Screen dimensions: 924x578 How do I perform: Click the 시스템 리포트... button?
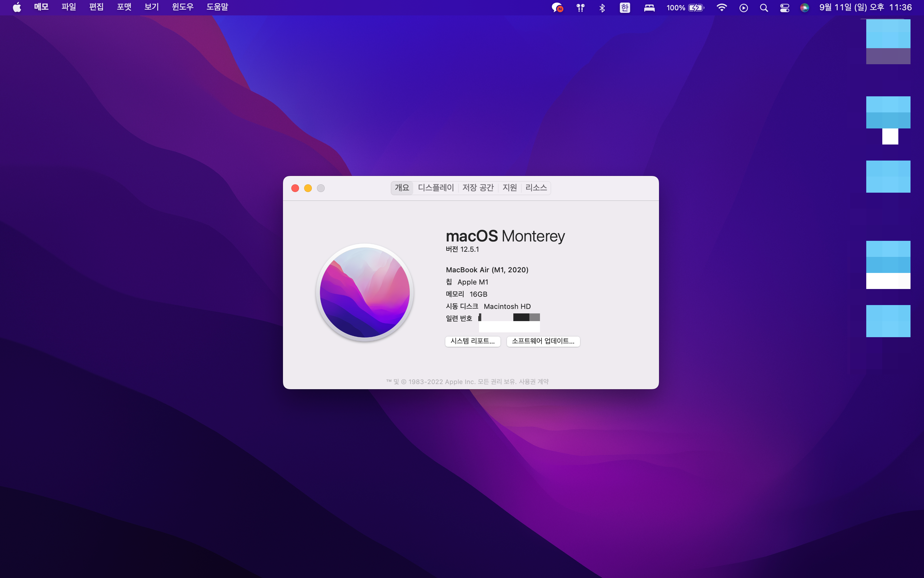[x=473, y=341]
